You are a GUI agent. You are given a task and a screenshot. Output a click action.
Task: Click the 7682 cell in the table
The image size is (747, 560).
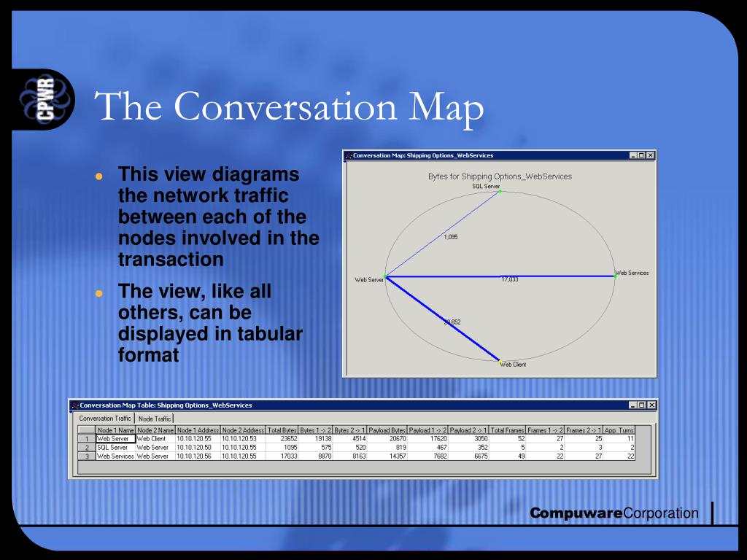[427, 456]
